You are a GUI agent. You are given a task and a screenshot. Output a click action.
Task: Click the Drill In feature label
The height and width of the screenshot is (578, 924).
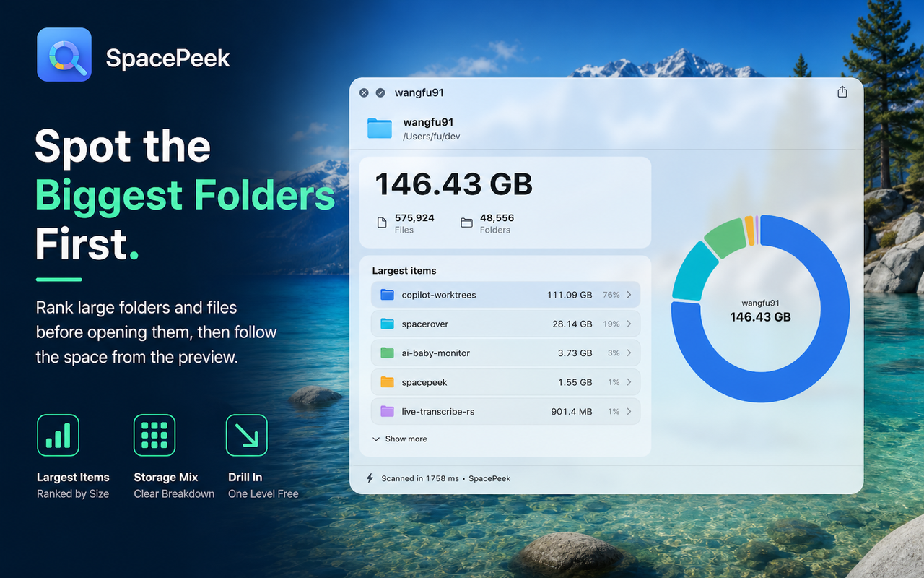245,477
